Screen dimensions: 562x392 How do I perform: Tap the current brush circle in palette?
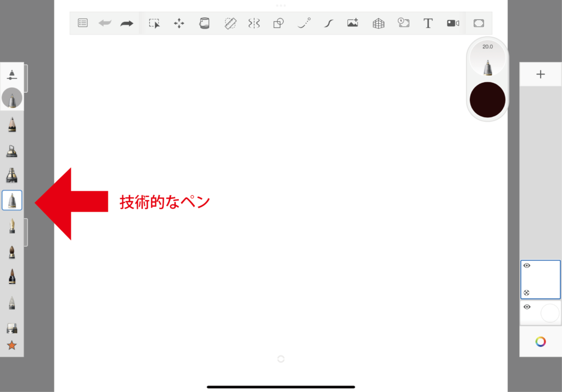[12, 98]
